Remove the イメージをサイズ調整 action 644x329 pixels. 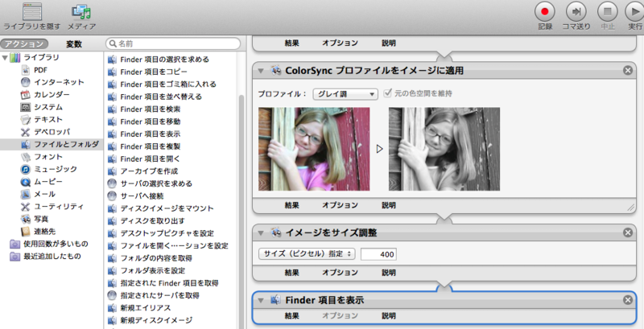[x=628, y=232]
